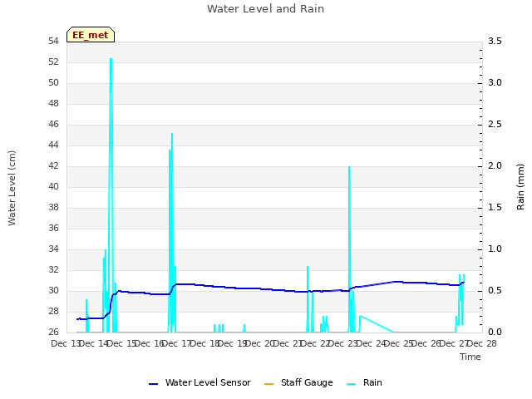The image size is (532, 399).
Task: Click the Dec 21 date tick label
Action: [288, 343]
